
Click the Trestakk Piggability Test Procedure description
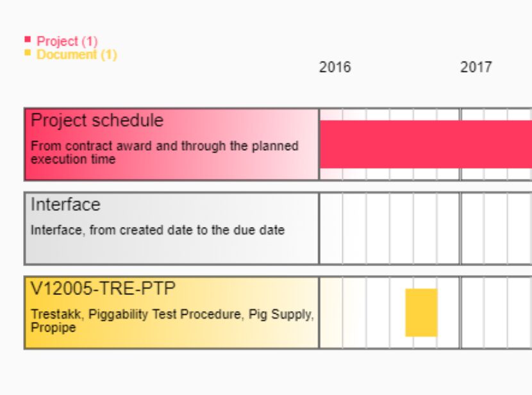172,321
